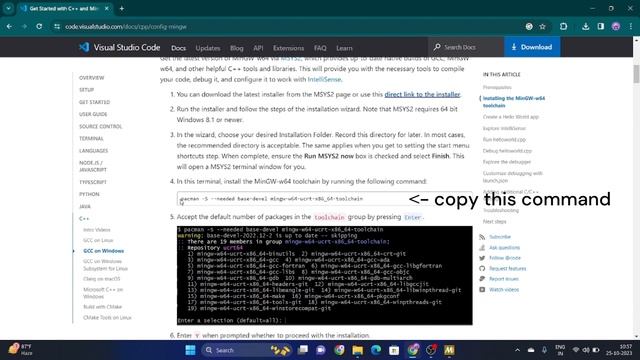Open the Blog nav item
Image resolution: width=640 pixels, height=360 pixels.
[236, 48]
